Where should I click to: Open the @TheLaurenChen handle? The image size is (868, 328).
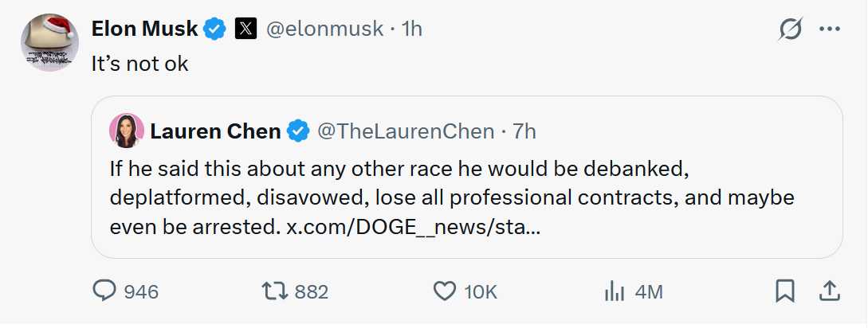[x=406, y=131]
